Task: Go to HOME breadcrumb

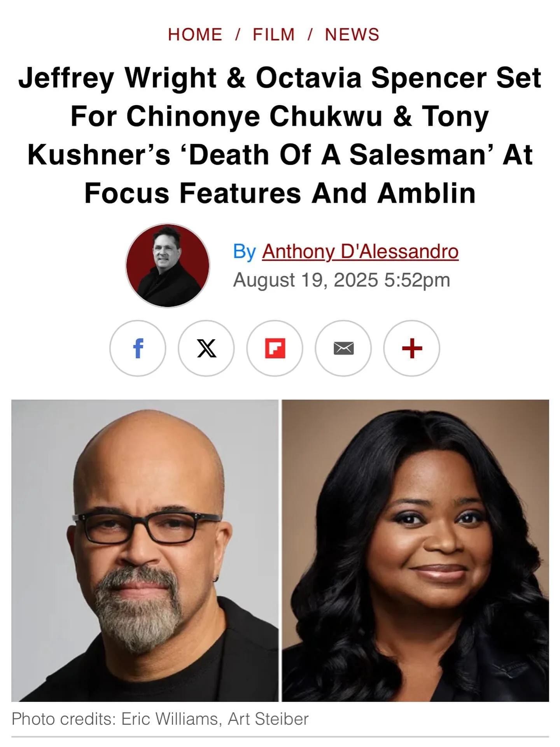Action: 195,35
